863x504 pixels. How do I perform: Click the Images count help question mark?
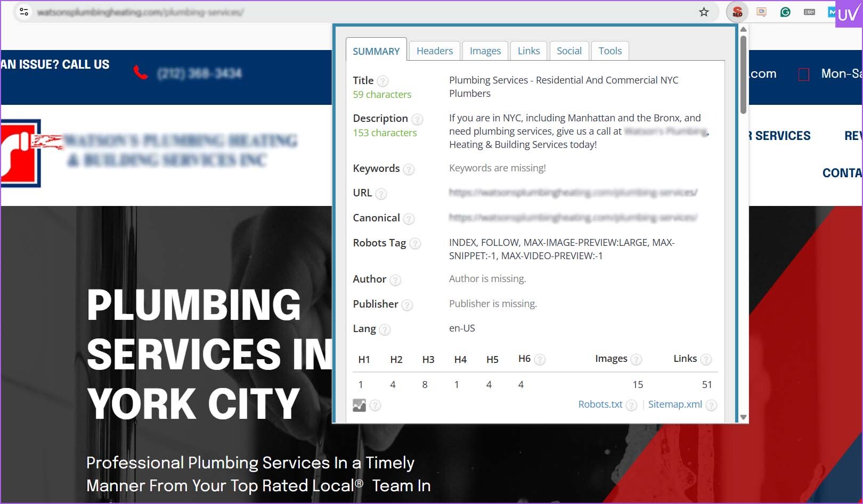[x=636, y=360]
